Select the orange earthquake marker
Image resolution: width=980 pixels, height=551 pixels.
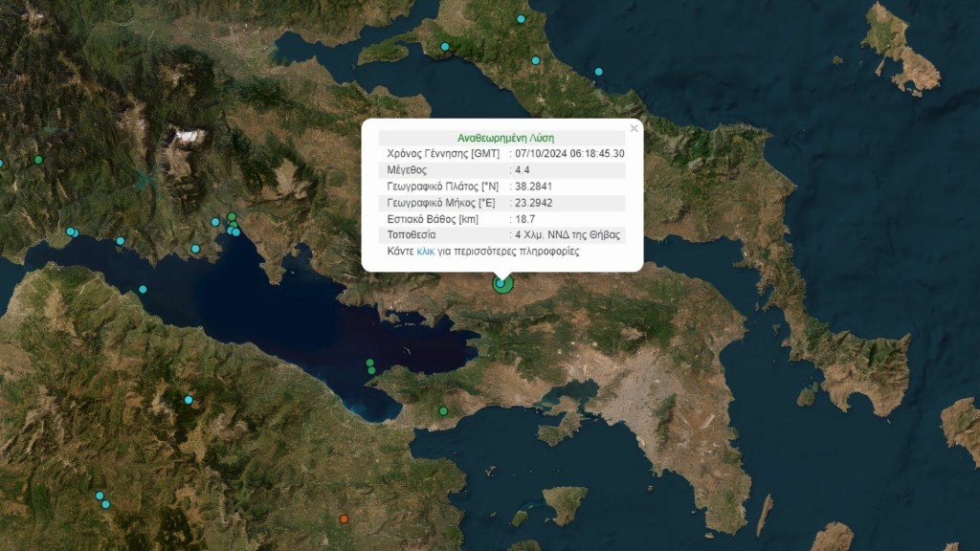click(344, 519)
